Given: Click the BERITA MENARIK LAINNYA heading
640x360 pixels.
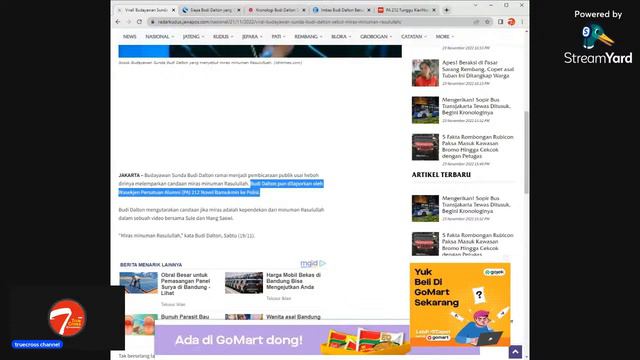Looking at the screenshot, I should point(151,265).
